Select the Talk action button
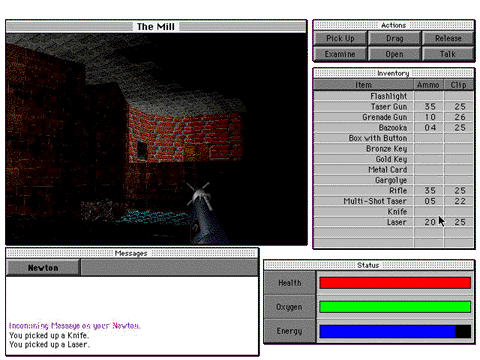 point(448,54)
